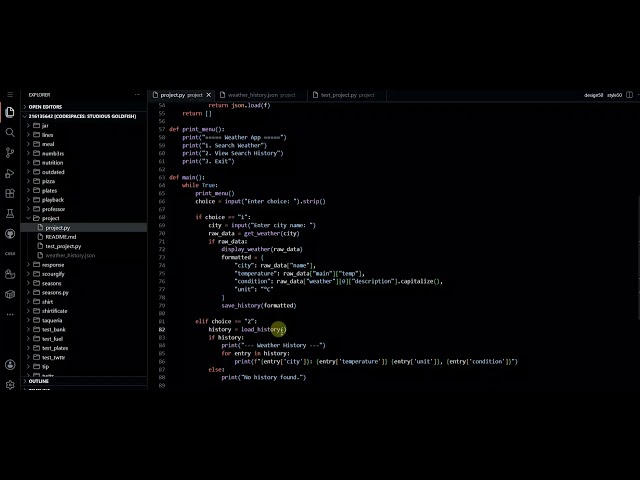
Task: Expand the outdated folder
Action: [84, 172]
